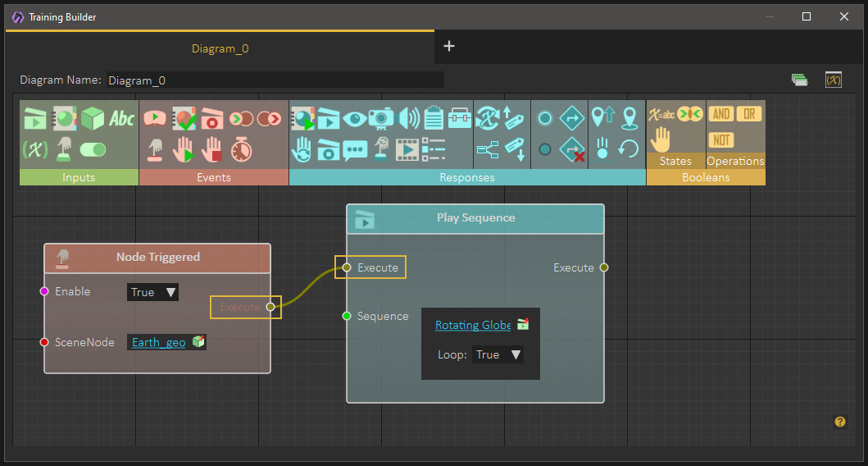Choose the map pin location icon
868x466 pixels.
[629, 118]
